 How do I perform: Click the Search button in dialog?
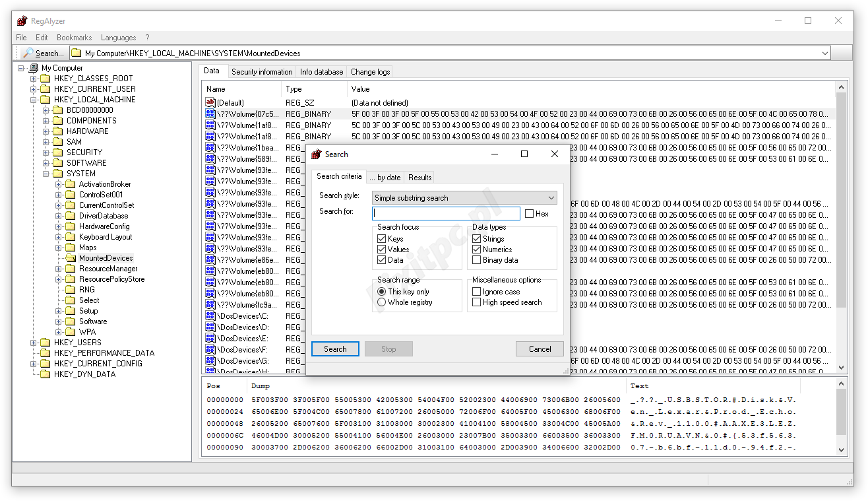(335, 349)
